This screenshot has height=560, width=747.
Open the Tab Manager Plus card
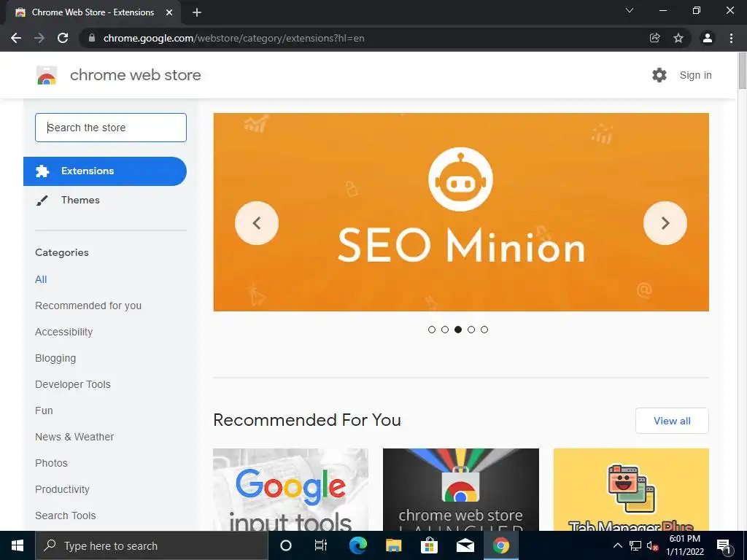[x=631, y=489]
